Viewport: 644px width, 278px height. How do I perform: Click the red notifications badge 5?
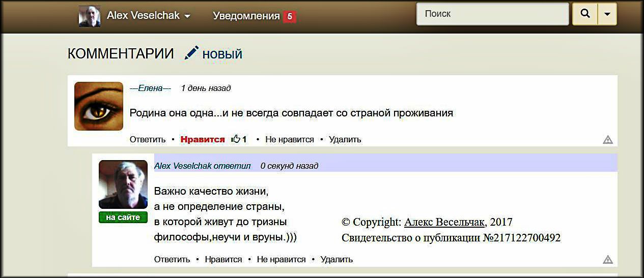tap(290, 16)
